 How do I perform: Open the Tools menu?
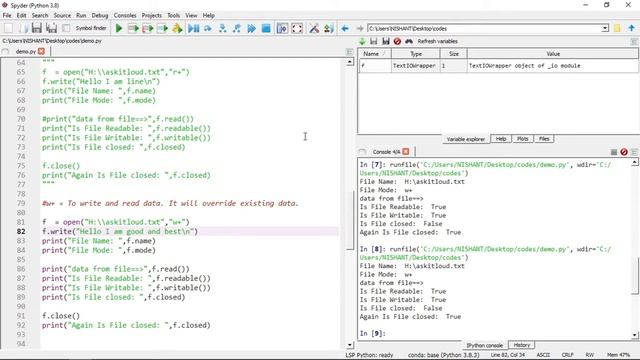pyautogui.click(x=173, y=15)
